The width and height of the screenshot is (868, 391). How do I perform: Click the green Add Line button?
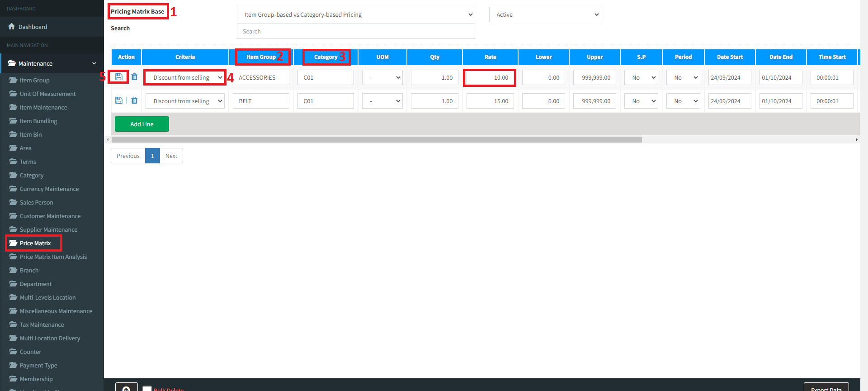(x=142, y=124)
